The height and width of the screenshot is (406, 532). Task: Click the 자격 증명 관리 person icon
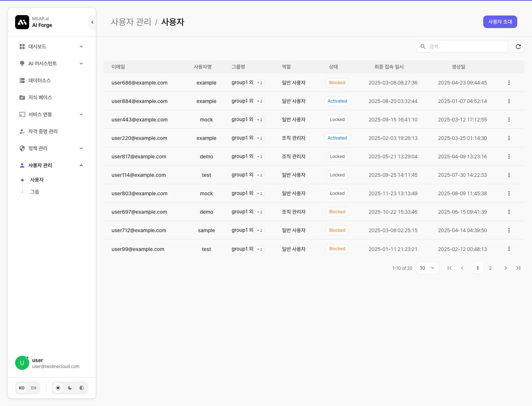[22, 131]
